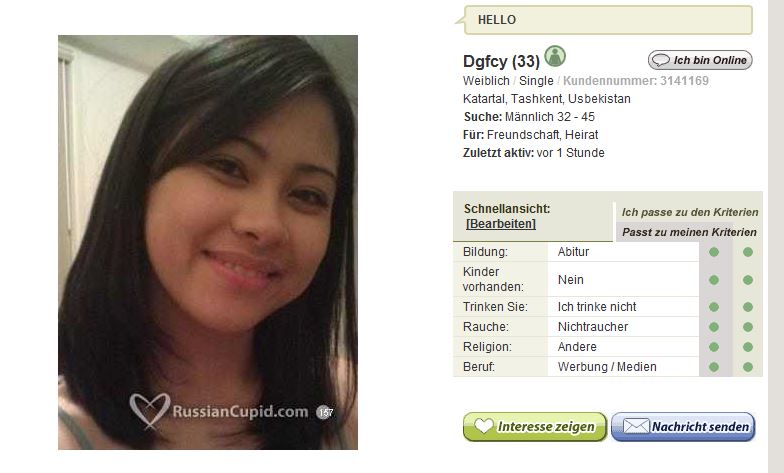This screenshot has height=473, width=784.
Task: Open the profile photo of Dgfcy
Action: 208,242
